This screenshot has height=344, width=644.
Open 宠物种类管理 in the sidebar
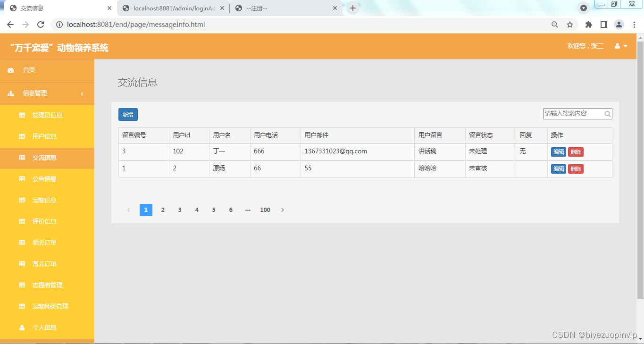click(x=47, y=306)
